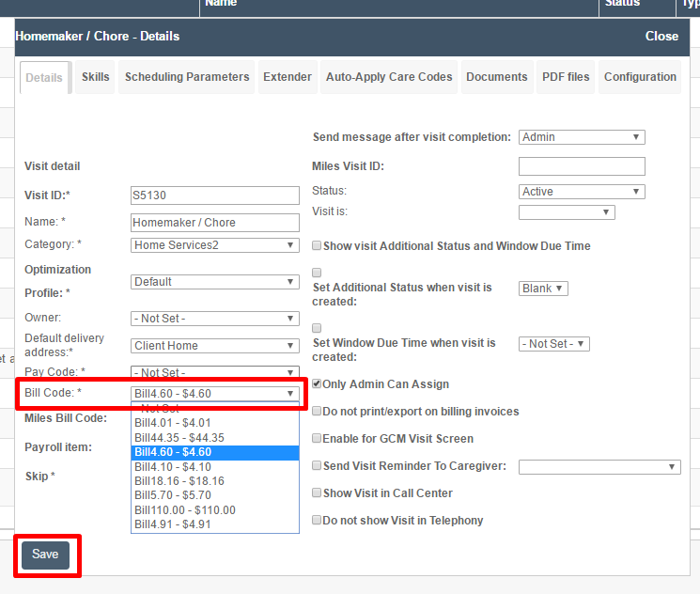Switch to the Skills tab
Image resolution: width=700 pixels, height=594 pixels.
95,77
